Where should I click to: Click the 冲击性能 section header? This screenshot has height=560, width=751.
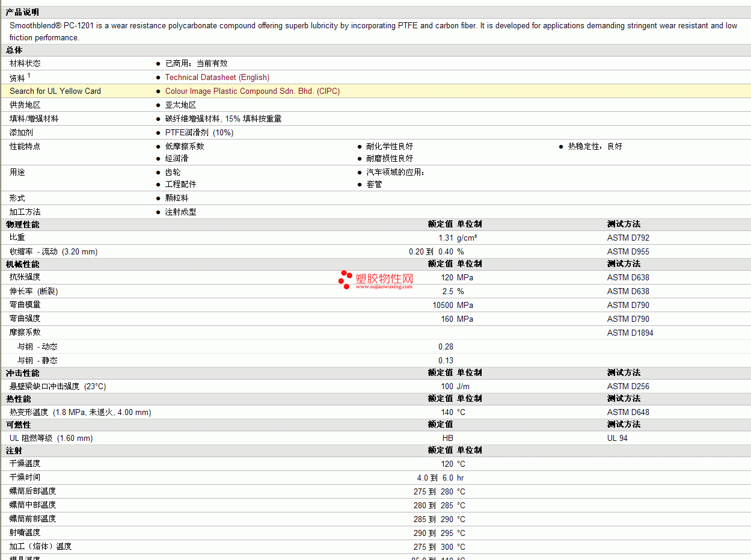point(23,373)
